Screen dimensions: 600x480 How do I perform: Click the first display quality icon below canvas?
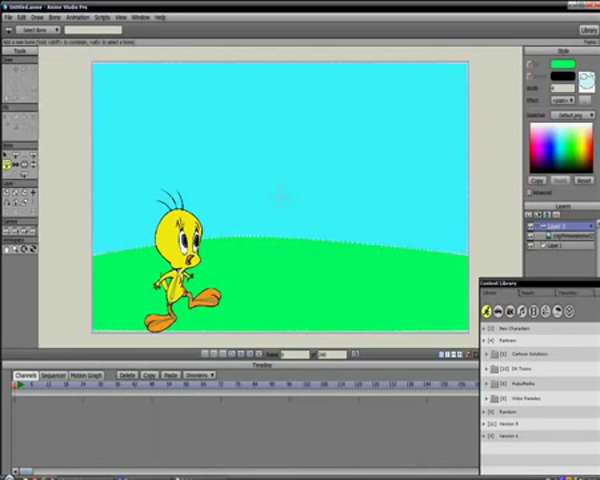pos(441,355)
